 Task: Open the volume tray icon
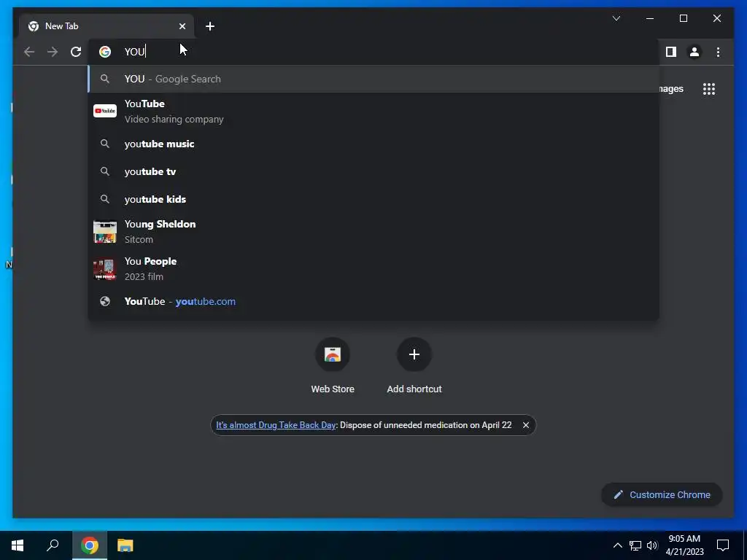[652, 545]
